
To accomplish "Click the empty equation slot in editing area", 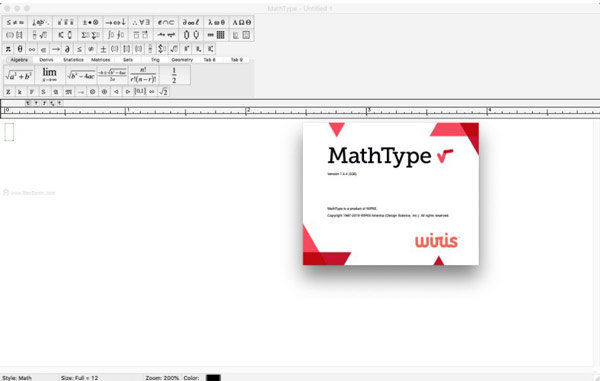I will 9,132.
